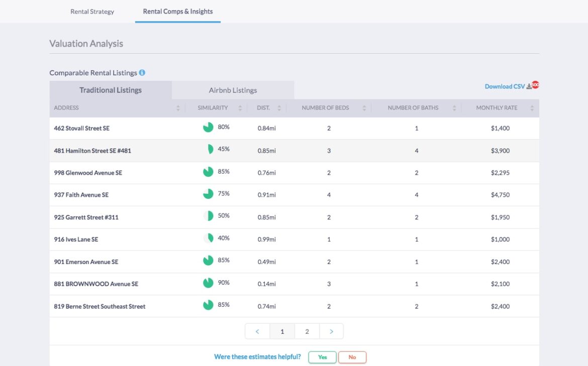588x366 pixels.
Task: Click Yes for estimates helpful
Action: [x=322, y=357]
